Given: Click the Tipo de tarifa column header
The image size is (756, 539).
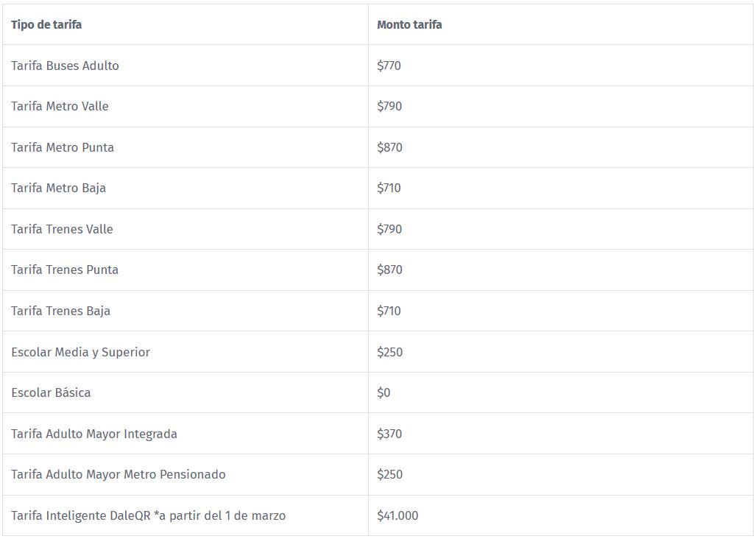Looking at the screenshot, I should [46, 24].
